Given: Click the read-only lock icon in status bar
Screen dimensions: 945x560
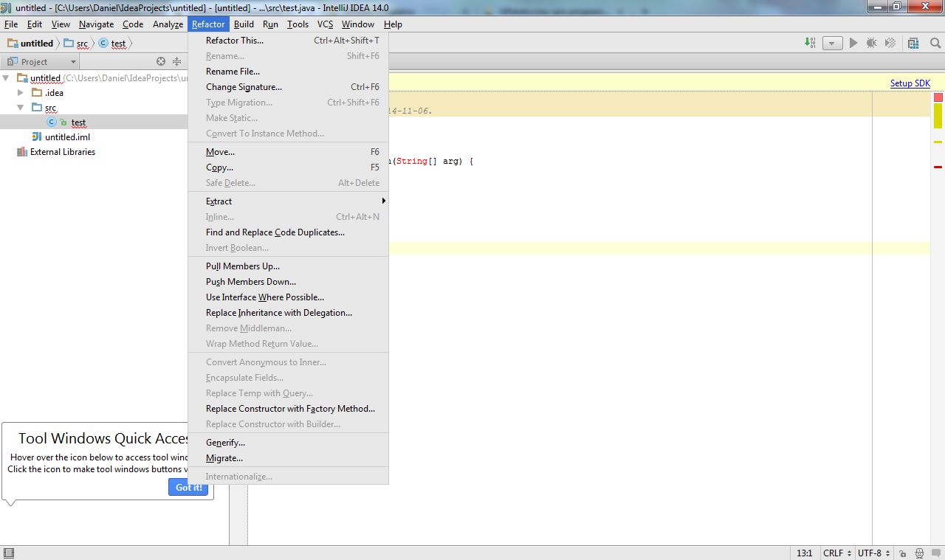Looking at the screenshot, I should pyautogui.click(x=902, y=553).
